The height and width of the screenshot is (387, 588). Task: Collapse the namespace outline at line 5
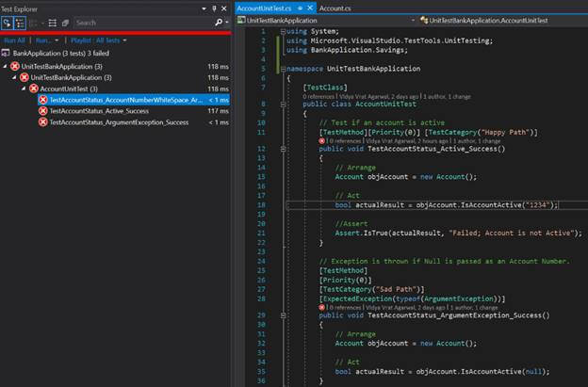[x=283, y=69]
